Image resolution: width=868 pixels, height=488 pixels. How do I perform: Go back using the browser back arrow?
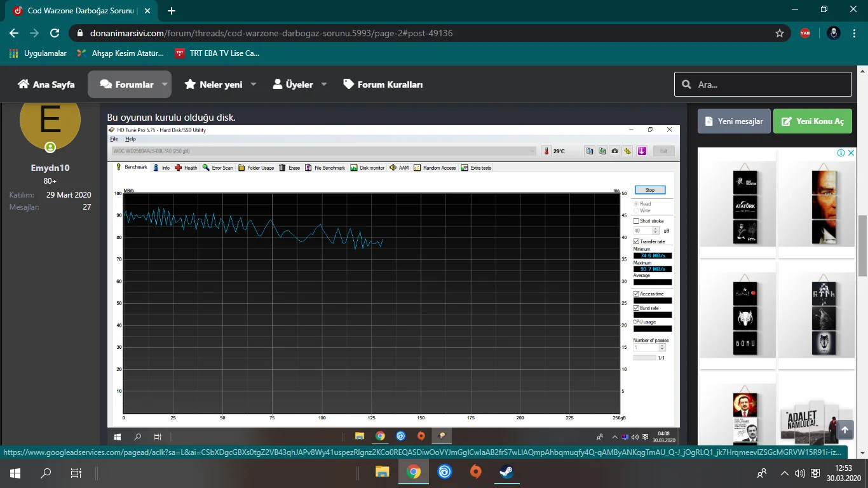click(x=14, y=33)
